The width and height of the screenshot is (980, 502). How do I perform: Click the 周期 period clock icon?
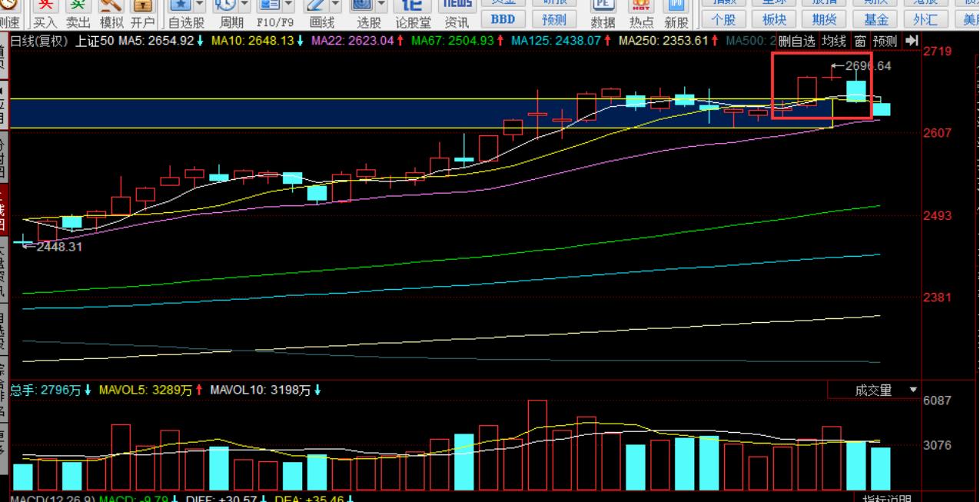point(225,5)
